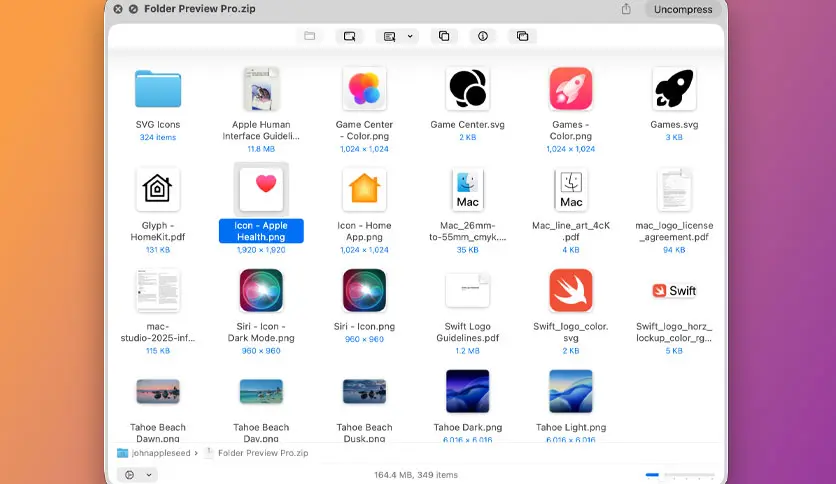Select Swift Logo Guidelines.pdf file
Viewport: 836px width, 484px height.
468,291
